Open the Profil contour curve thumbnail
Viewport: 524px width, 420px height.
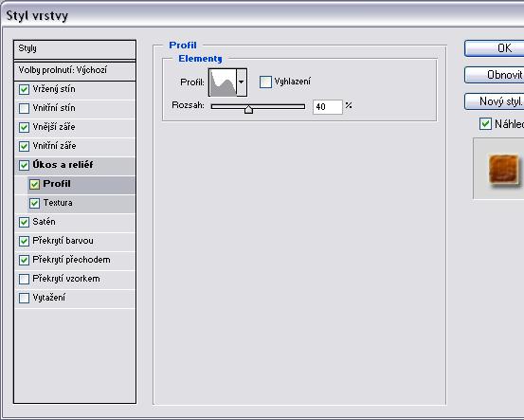[x=223, y=82]
